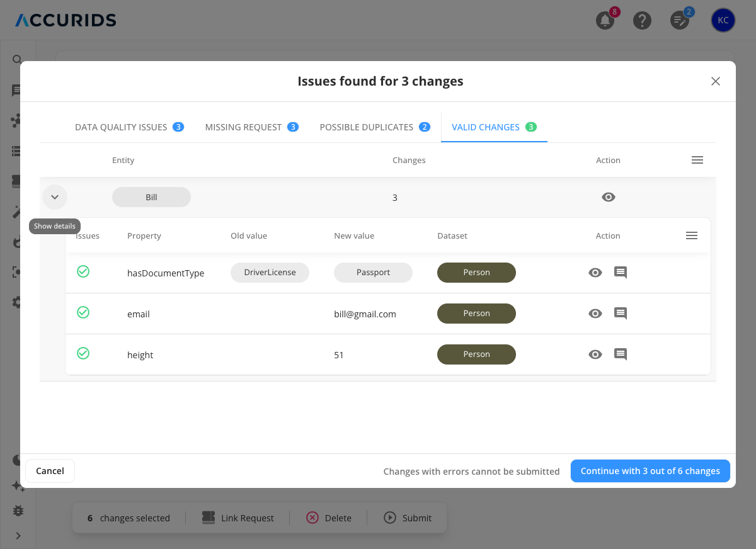Click the Cancel button
This screenshot has width=756, height=549.
click(x=50, y=470)
